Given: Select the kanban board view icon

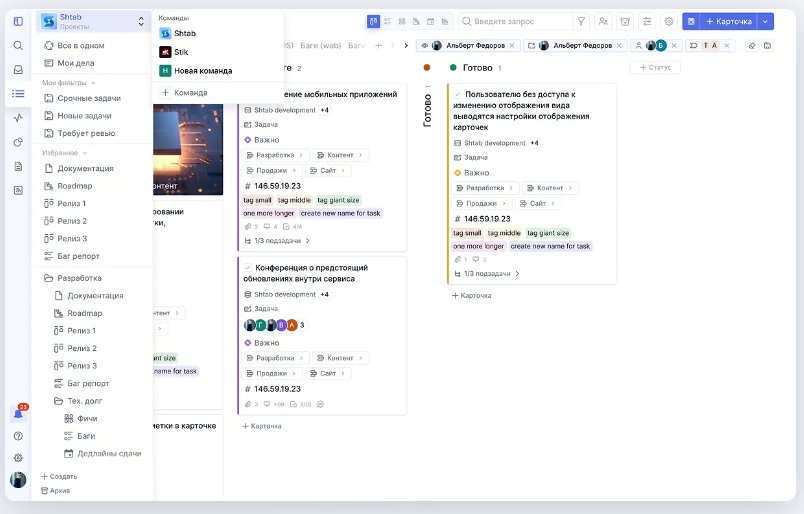Looking at the screenshot, I should click(373, 21).
